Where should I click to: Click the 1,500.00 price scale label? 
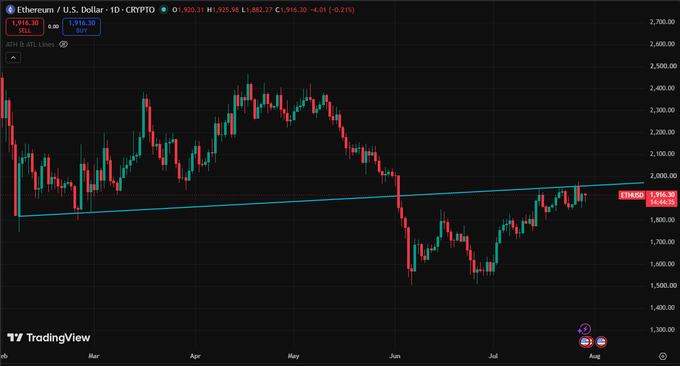pyautogui.click(x=662, y=285)
